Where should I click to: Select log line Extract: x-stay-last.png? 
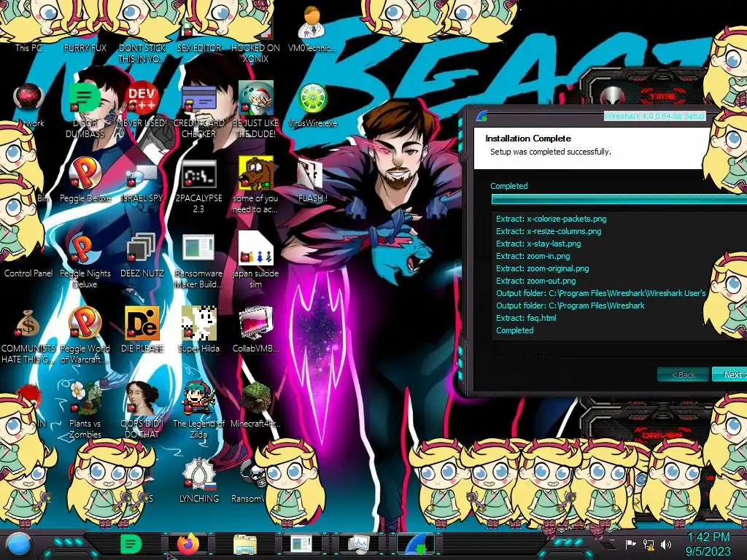coord(538,244)
